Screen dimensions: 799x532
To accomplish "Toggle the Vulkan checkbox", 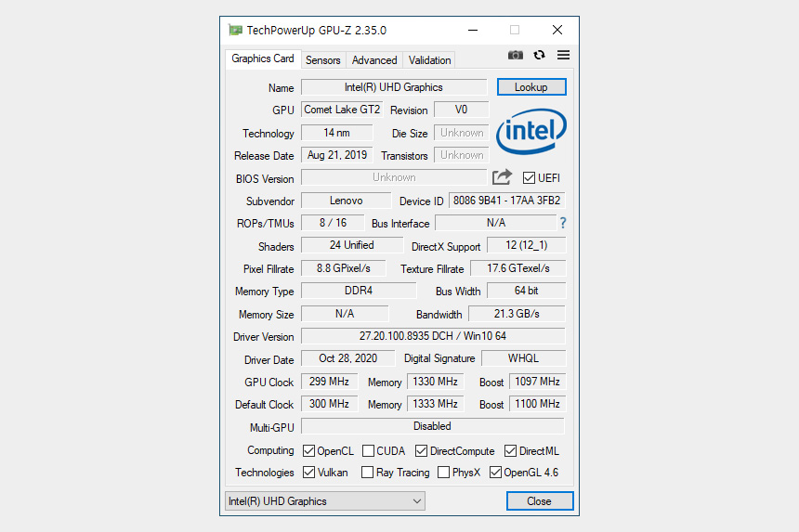I will pos(308,473).
